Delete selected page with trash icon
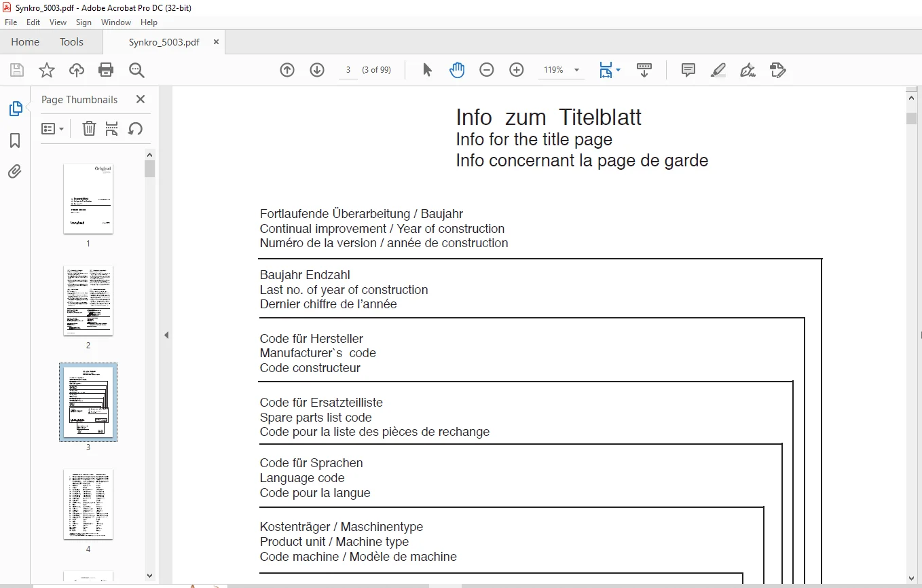This screenshot has width=922, height=588. pos(89,128)
